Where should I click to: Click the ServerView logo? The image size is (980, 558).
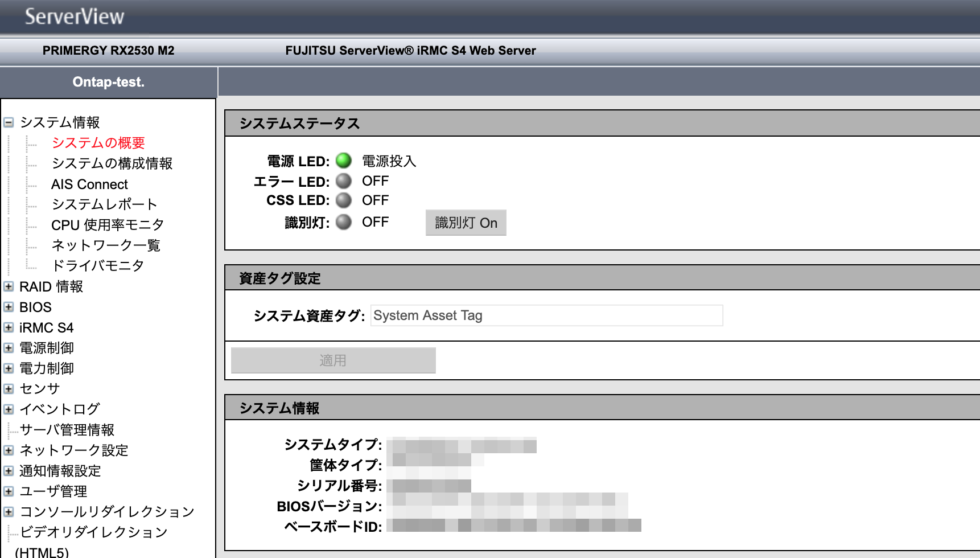pyautogui.click(x=75, y=17)
